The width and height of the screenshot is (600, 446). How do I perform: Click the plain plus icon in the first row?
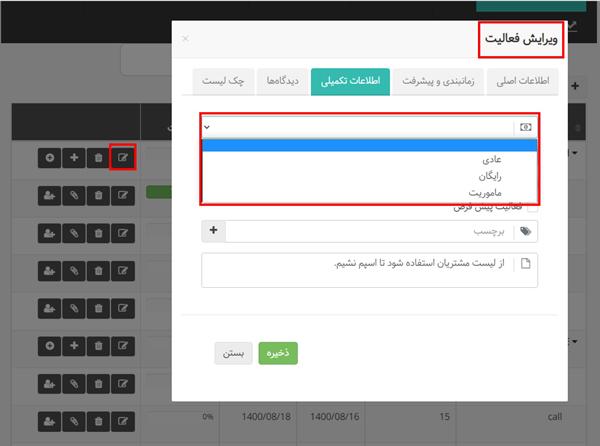point(74,157)
